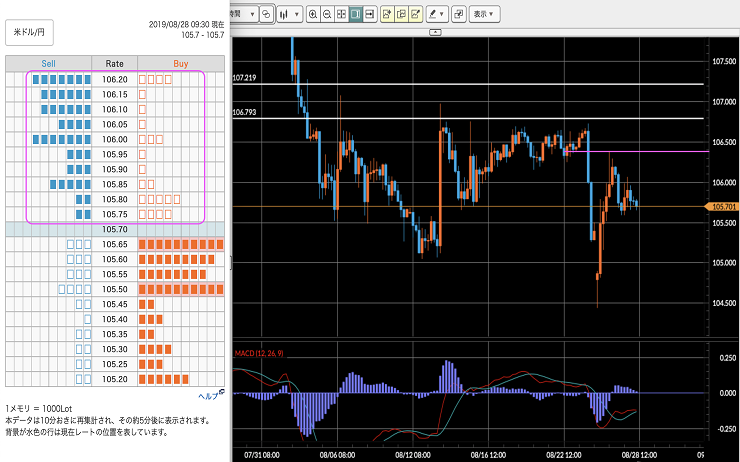Select the 106.10 rate row
Screen dimensions: 740x462
click(x=115, y=109)
